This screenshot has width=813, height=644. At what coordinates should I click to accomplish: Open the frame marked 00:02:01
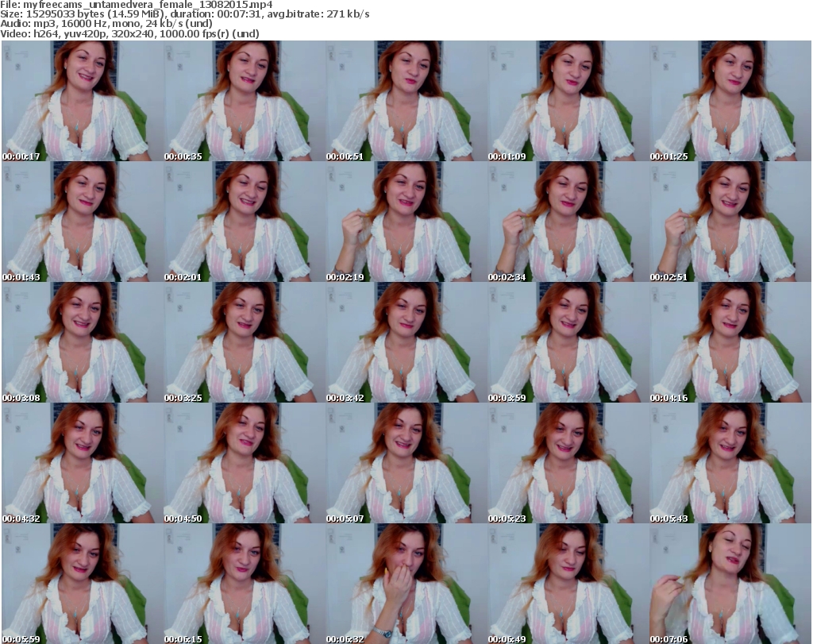245,222
